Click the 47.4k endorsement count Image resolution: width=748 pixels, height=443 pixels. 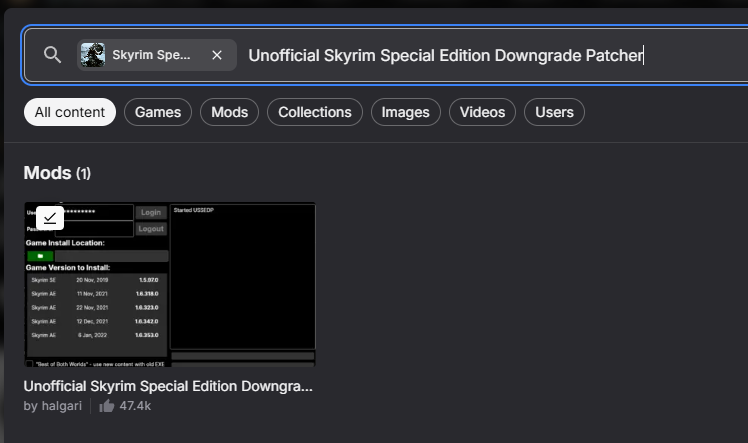point(135,406)
